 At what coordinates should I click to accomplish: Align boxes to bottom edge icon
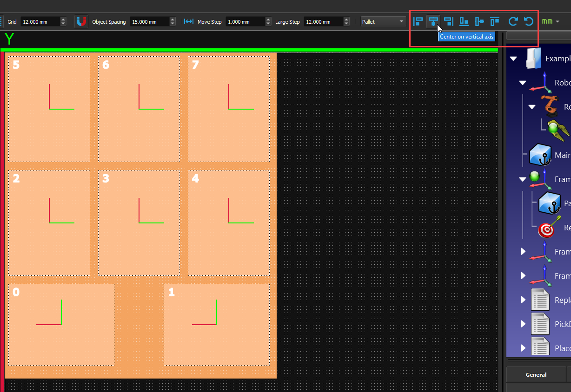[x=464, y=21]
